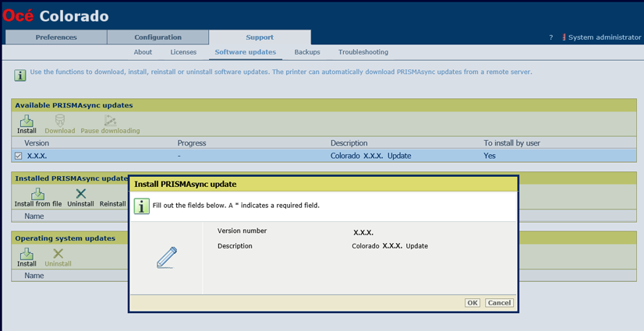The image size is (644, 331).
Task: Switch to the Backups subtab
Action: tap(307, 52)
